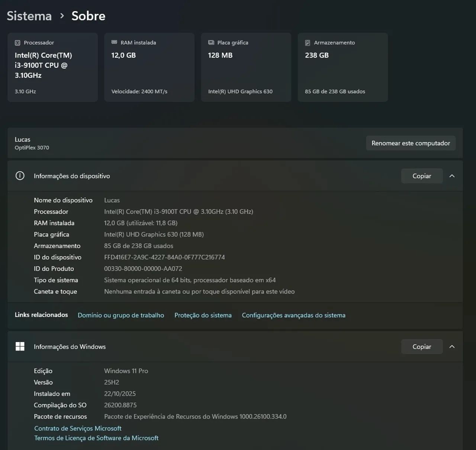Collapse the Informações do Windows section

pos(452,347)
